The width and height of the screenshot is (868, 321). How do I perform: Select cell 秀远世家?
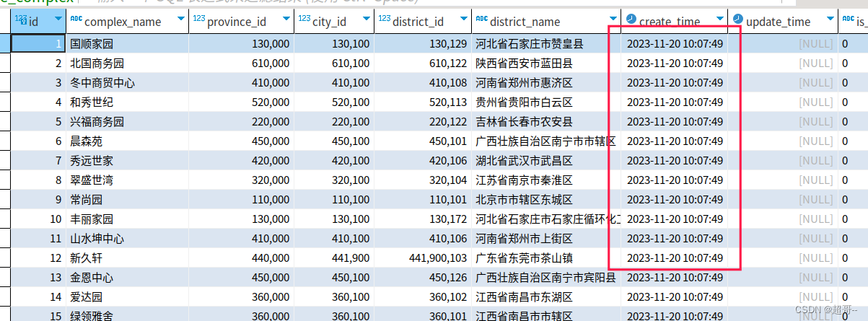[x=127, y=161]
